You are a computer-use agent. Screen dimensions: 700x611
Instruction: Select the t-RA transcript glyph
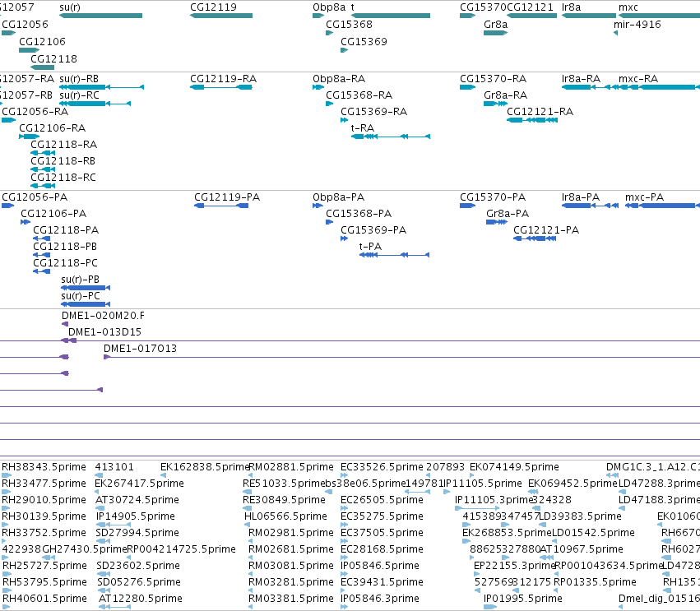click(391, 137)
